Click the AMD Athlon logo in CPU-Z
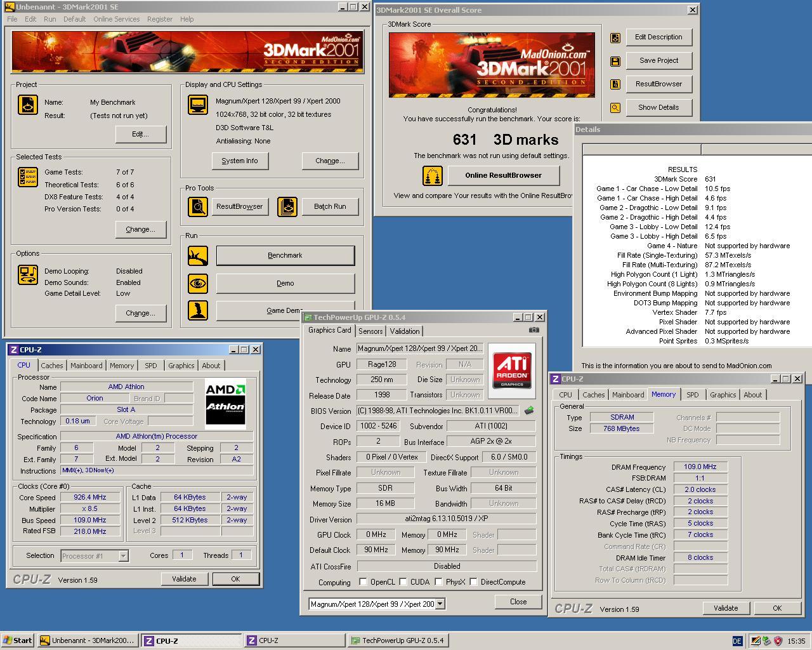The height and width of the screenshot is (650, 812). [x=225, y=404]
